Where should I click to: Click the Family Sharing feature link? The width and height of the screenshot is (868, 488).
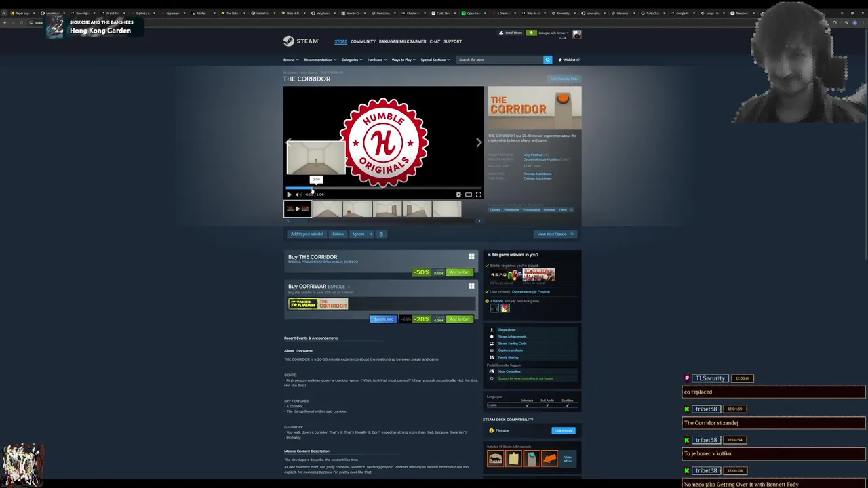[508, 357]
